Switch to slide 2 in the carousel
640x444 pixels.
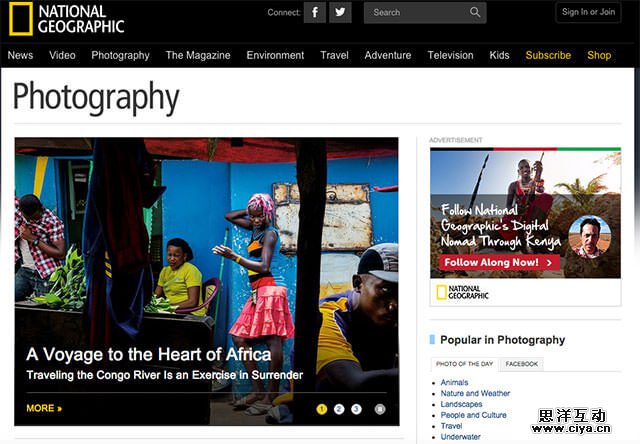pyautogui.click(x=339, y=409)
